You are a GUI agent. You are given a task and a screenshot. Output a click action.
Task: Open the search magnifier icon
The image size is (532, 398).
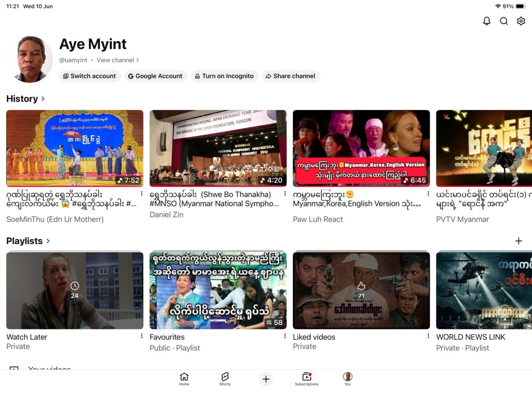click(x=504, y=21)
